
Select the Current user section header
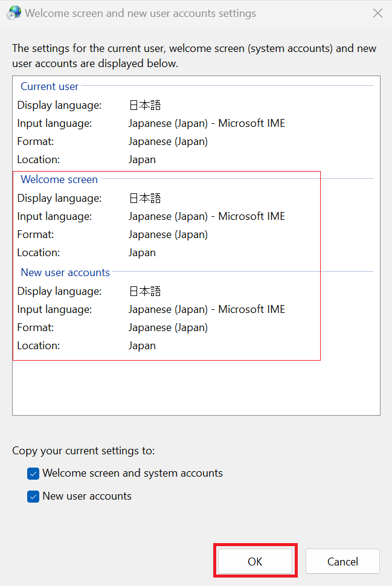49,86
